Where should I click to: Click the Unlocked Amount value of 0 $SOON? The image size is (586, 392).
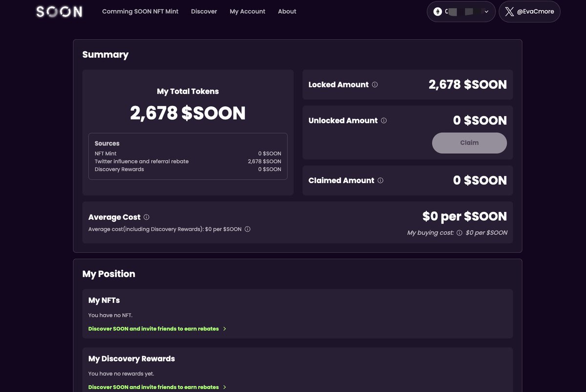480,121
